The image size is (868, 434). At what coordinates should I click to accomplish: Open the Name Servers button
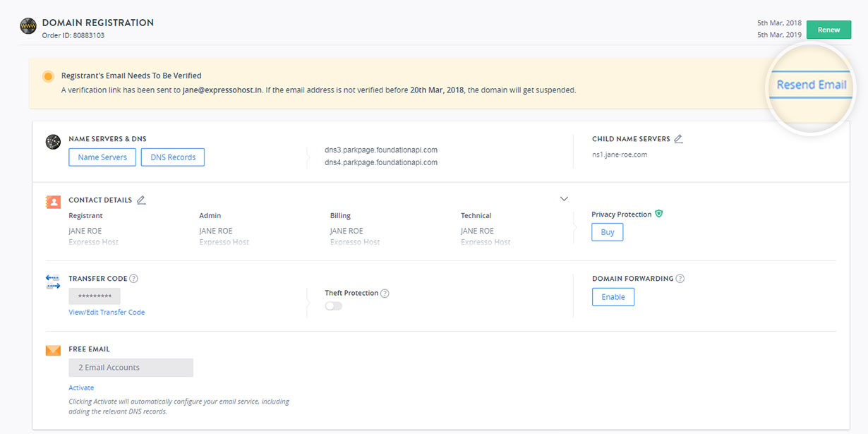point(102,157)
